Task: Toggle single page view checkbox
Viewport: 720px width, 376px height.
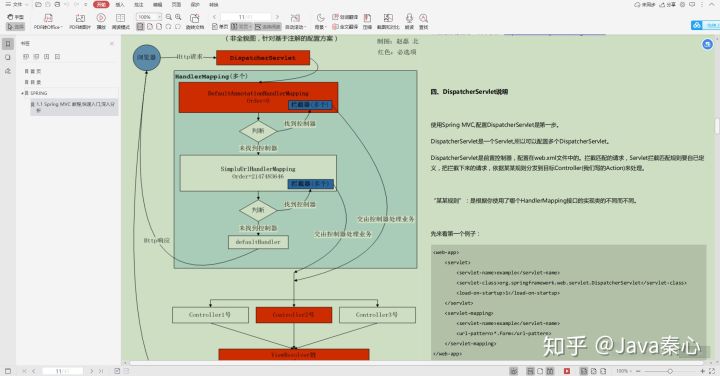Action: point(220,27)
